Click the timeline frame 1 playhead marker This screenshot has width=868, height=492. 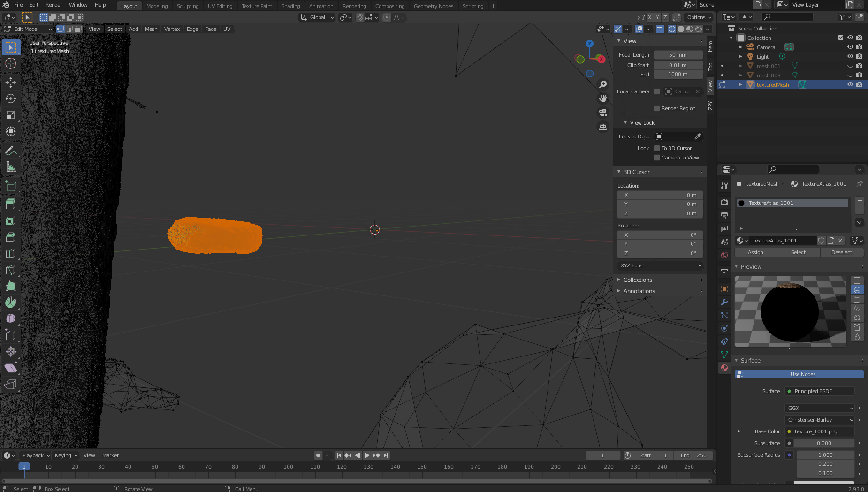coord(24,467)
